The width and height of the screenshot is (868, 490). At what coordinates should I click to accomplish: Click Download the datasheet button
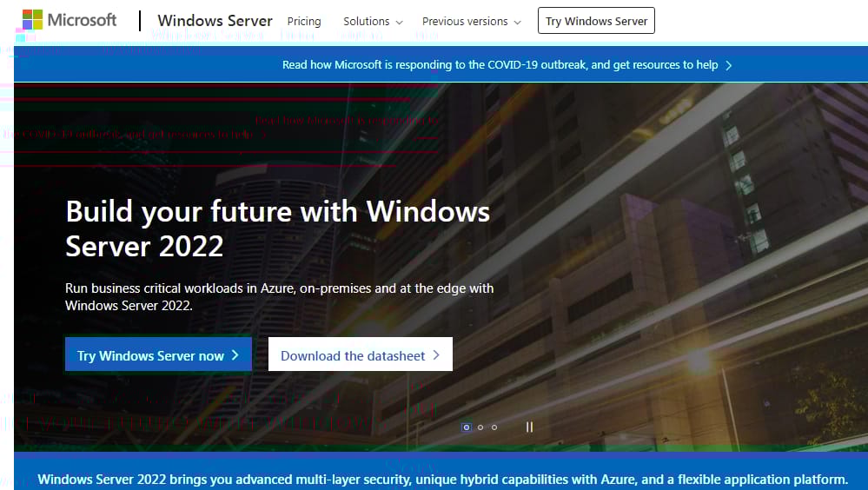pyautogui.click(x=361, y=354)
